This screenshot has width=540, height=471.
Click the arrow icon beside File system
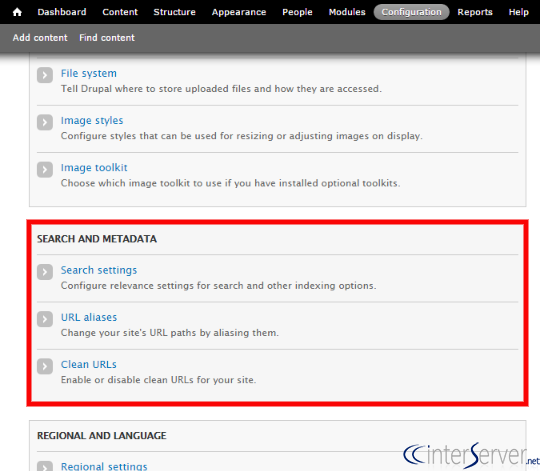[45, 75]
